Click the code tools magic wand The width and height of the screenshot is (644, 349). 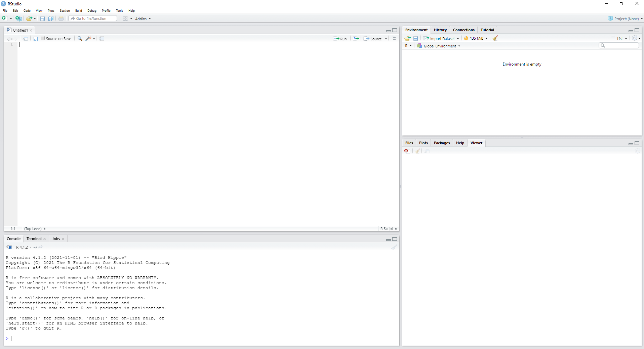[88, 39]
